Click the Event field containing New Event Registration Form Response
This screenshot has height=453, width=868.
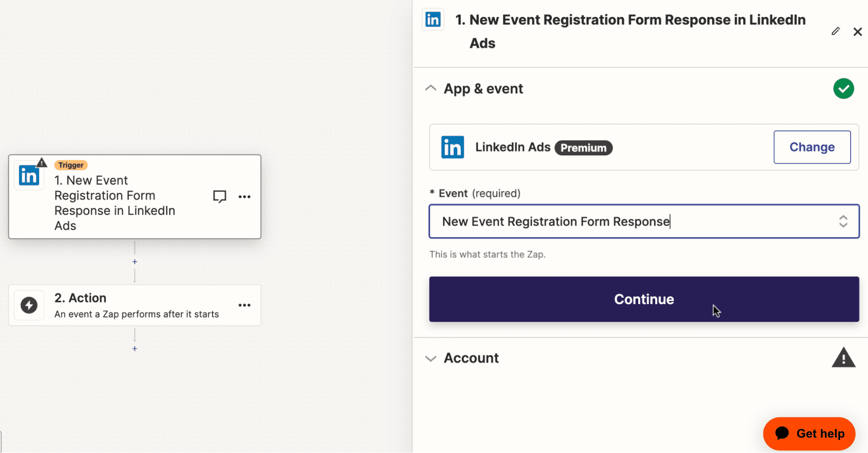(x=644, y=221)
